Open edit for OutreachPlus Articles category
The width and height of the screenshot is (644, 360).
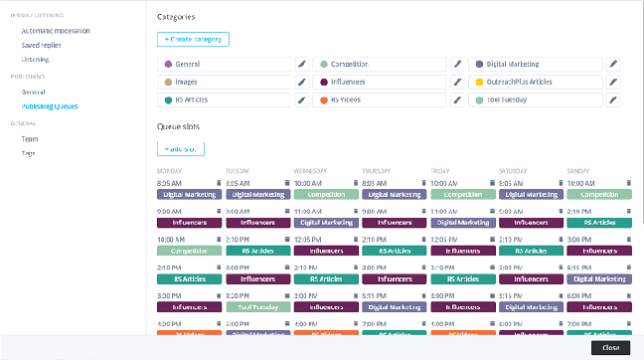click(613, 82)
